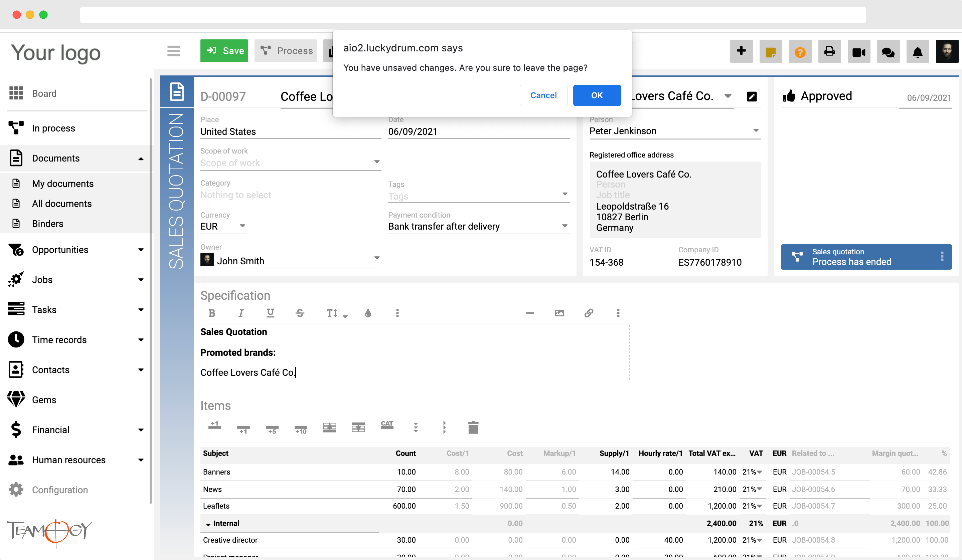The image size is (962, 560).
Task: Open Binders list
Action: tap(48, 223)
